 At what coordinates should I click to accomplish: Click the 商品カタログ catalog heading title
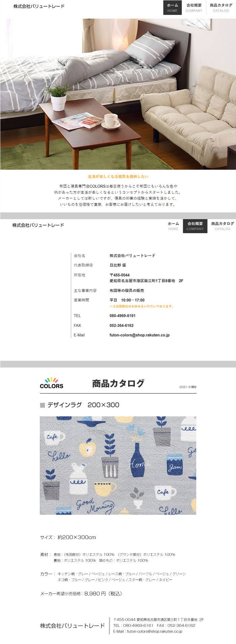(x=118, y=383)
